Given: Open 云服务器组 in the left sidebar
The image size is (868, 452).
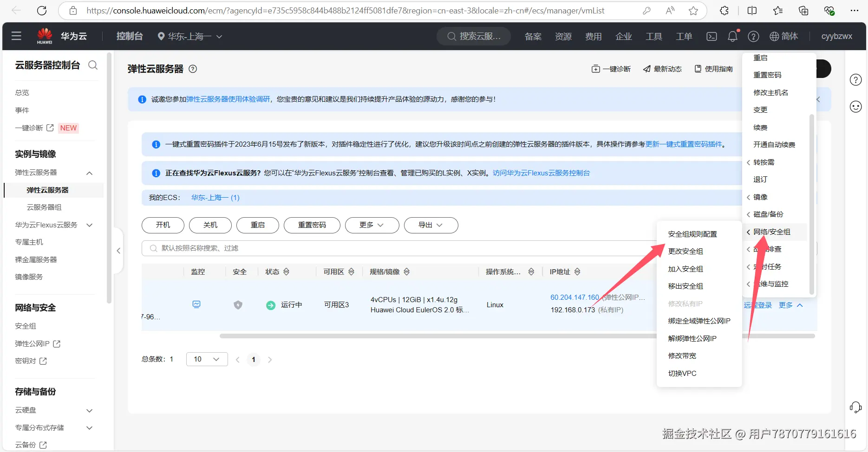Looking at the screenshot, I should [44, 207].
